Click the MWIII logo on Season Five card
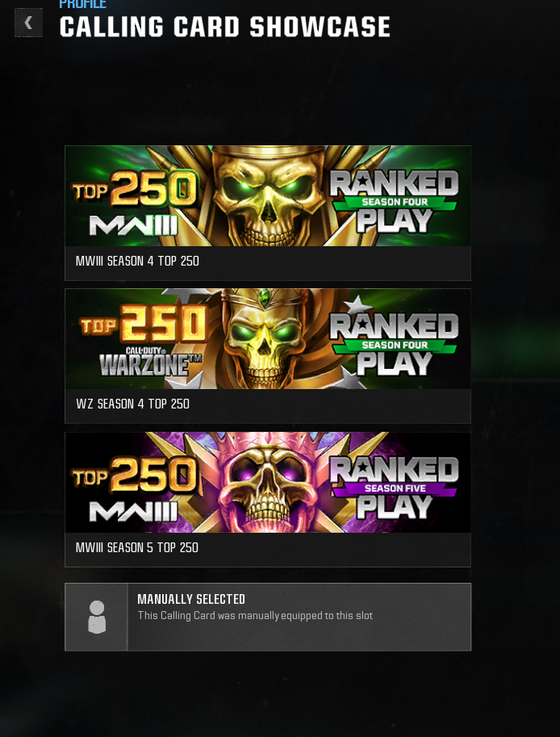560x737 pixels. coord(133,512)
